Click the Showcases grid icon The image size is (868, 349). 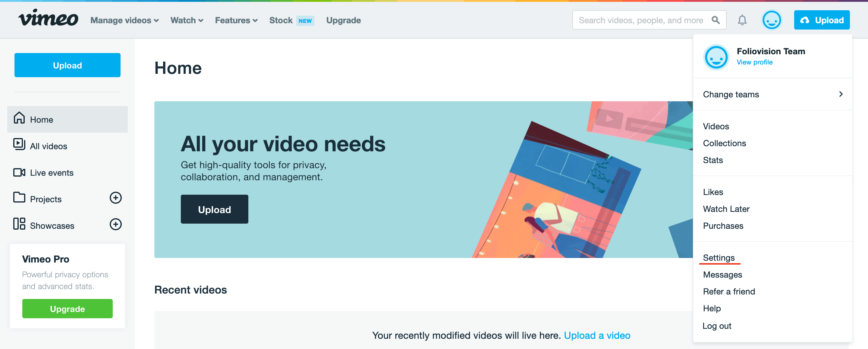coord(19,224)
